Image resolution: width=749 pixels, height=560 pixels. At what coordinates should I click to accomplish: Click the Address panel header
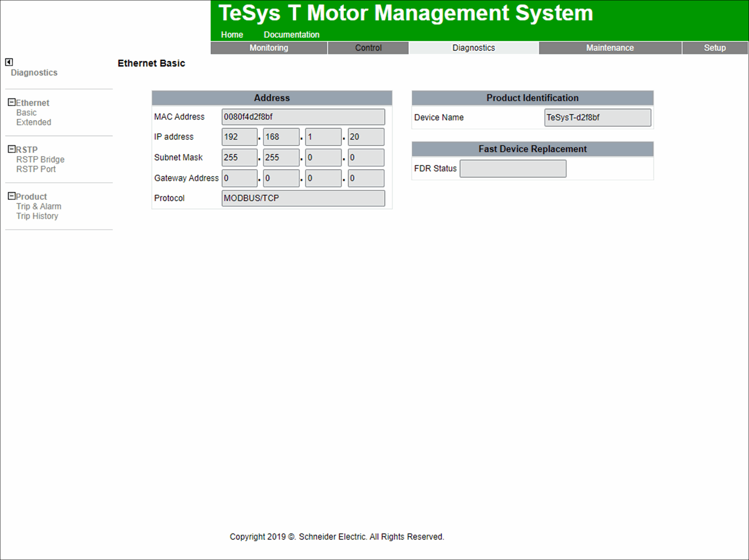tap(272, 98)
